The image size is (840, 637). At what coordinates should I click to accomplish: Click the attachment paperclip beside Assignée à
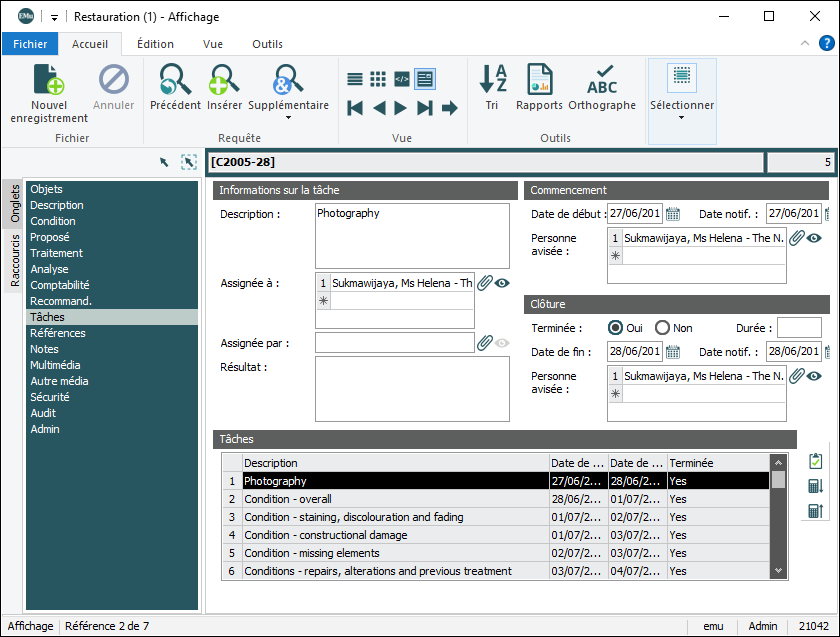click(485, 283)
